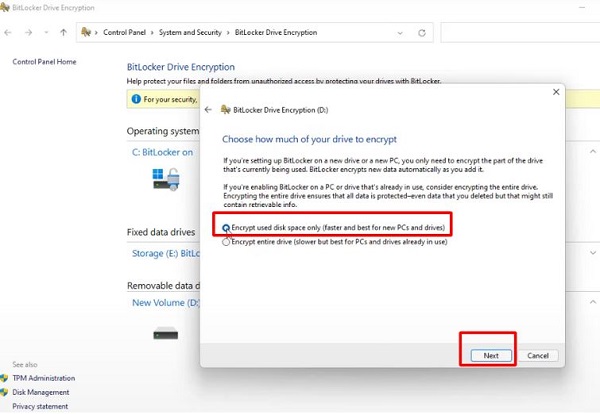Click the TPM Administration shield icon

tap(4, 378)
